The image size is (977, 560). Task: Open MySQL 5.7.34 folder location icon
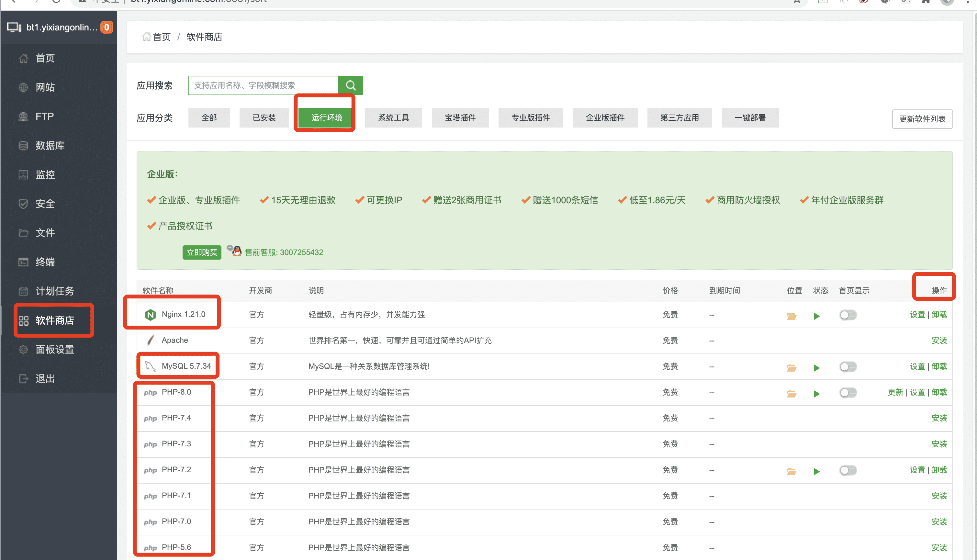(x=792, y=368)
